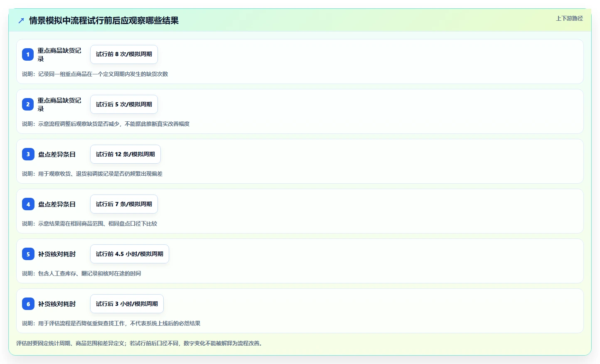Click the 上下游路径 label
This screenshot has height=364, width=600.
click(x=569, y=18)
